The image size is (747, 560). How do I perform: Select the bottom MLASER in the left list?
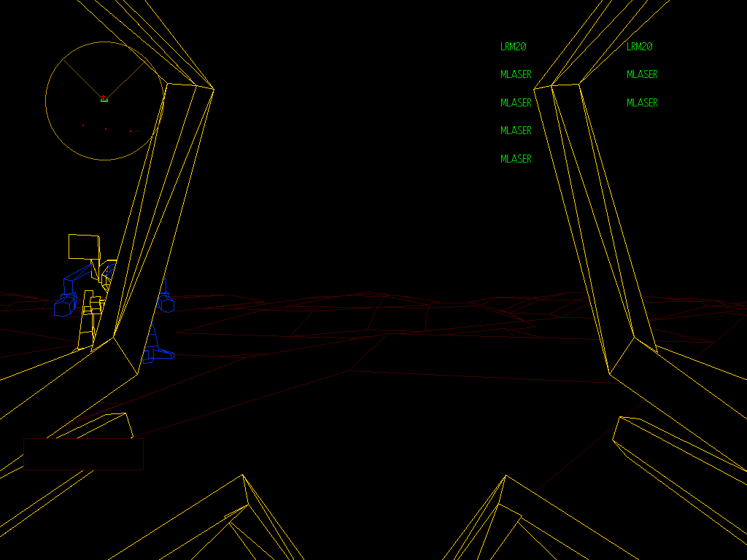coord(515,157)
